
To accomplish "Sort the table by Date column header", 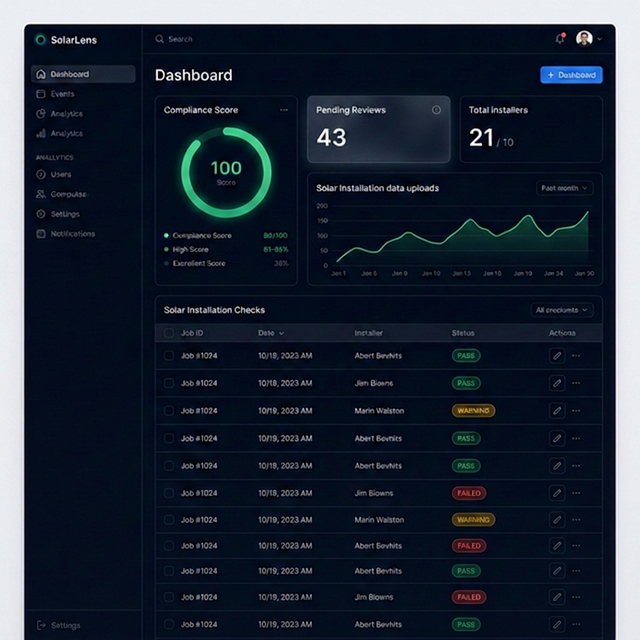I will coord(270,333).
